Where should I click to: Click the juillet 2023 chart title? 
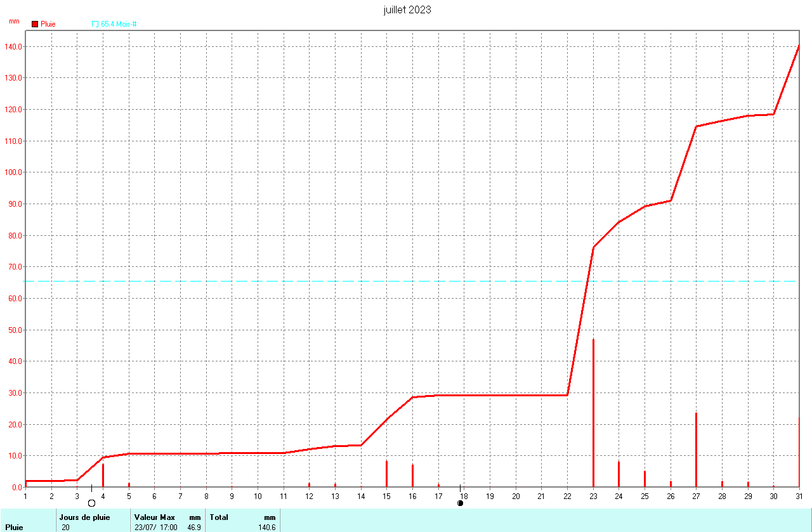[407, 10]
